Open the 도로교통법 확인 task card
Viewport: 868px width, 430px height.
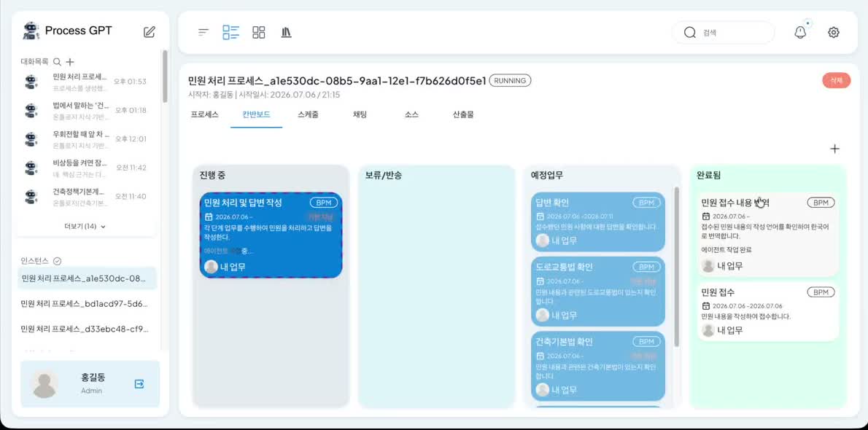coord(598,292)
